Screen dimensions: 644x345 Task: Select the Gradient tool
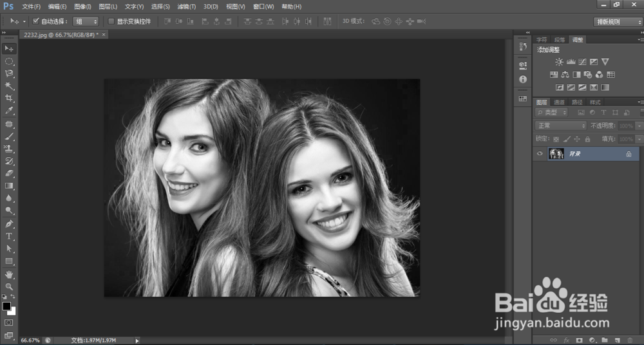[8, 185]
